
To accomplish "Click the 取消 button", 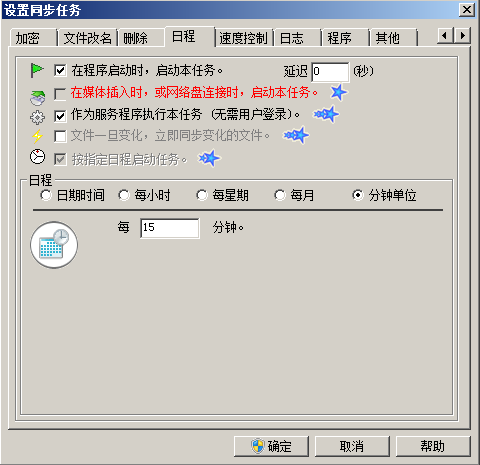I will point(352,446).
